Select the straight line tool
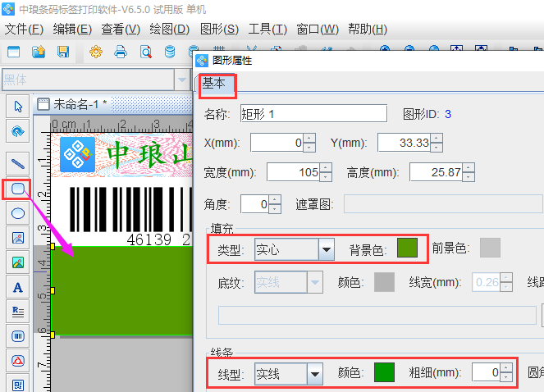The image size is (544, 392). 18,163
